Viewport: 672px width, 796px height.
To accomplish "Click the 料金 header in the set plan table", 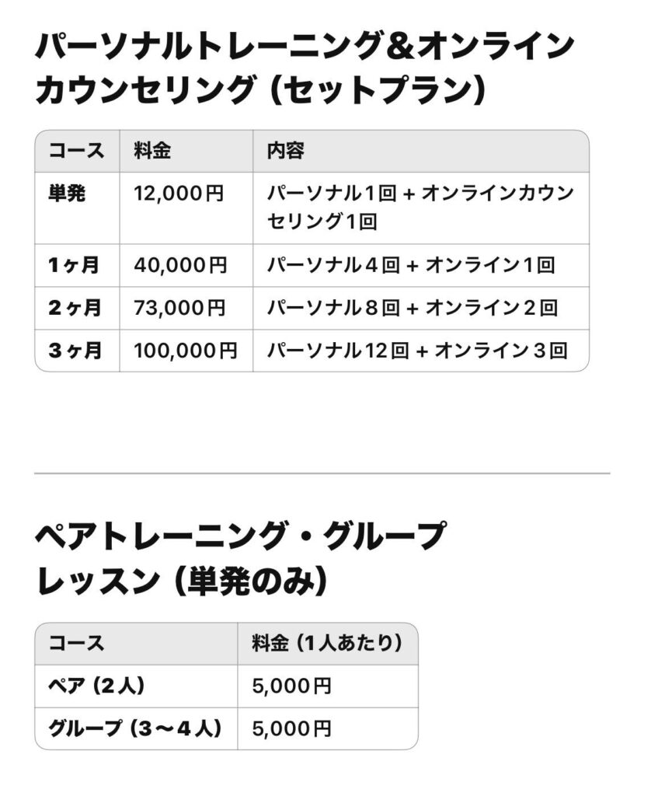I will pyautogui.click(x=152, y=152).
